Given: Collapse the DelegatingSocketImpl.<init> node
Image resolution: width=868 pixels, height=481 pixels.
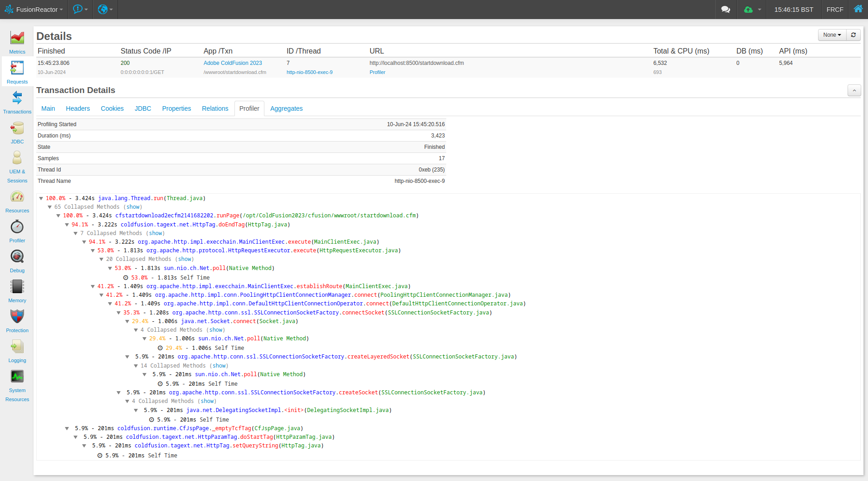Looking at the screenshot, I should coord(136,410).
